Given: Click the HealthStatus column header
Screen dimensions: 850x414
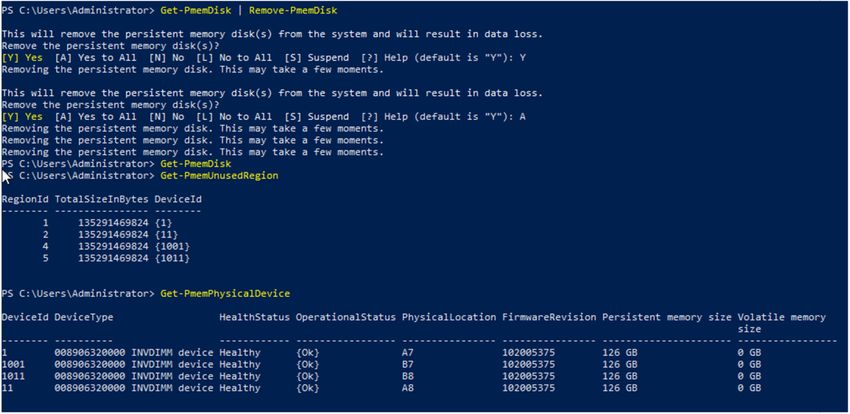Looking at the screenshot, I should (x=254, y=317).
